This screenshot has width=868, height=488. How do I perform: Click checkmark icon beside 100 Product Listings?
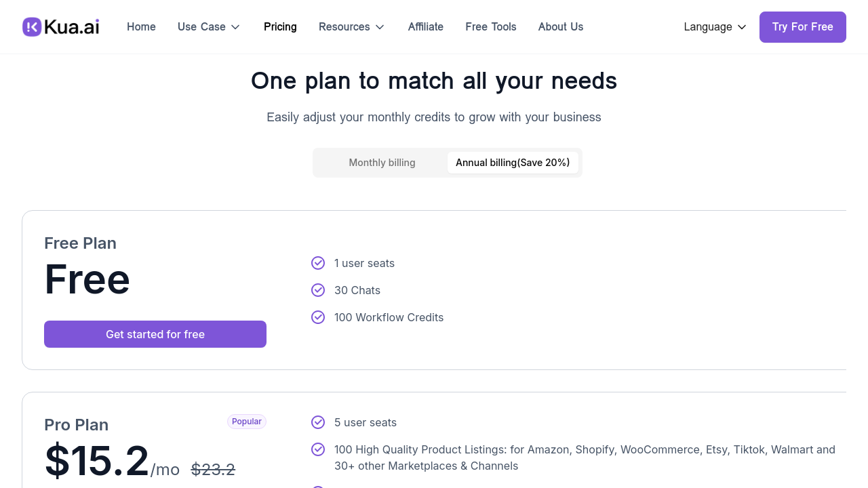tap(318, 449)
